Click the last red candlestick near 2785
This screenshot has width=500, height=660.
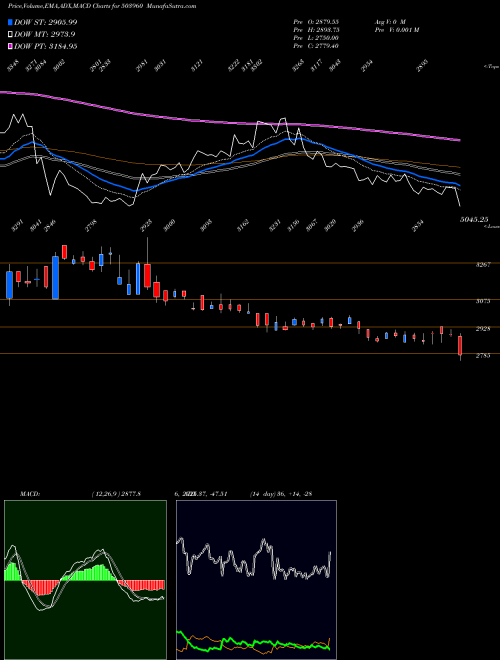[460, 346]
